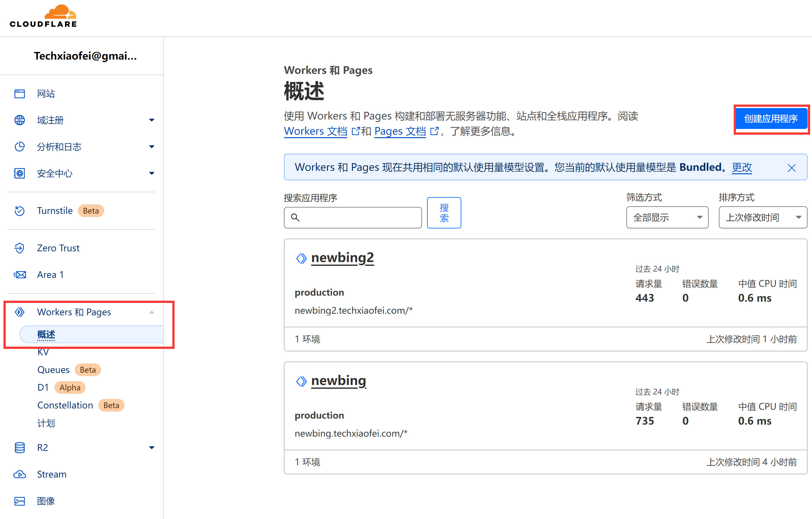812x519 pixels.
Task: Open the KV submenu item
Action: tap(43, 352)
